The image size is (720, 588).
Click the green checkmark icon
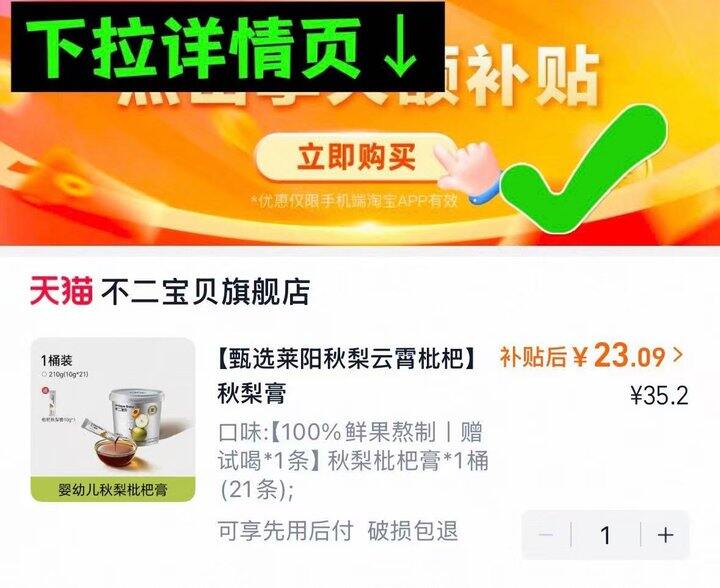[583, 168]
